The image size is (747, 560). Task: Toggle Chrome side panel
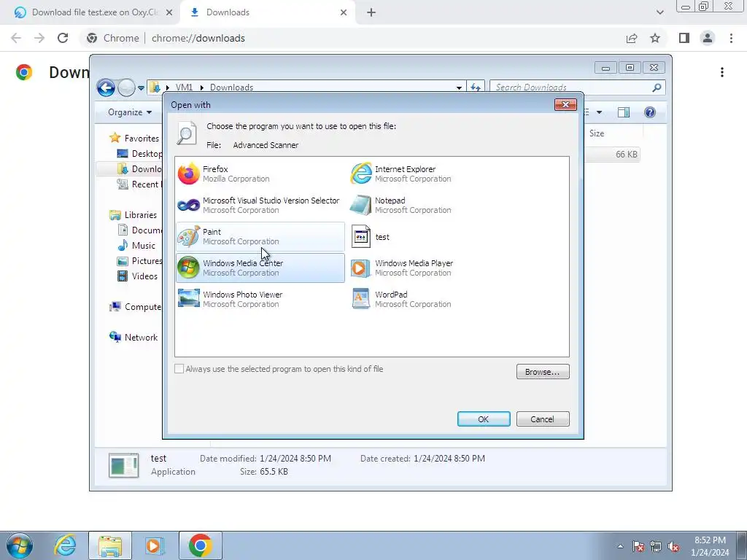[684, 38]
